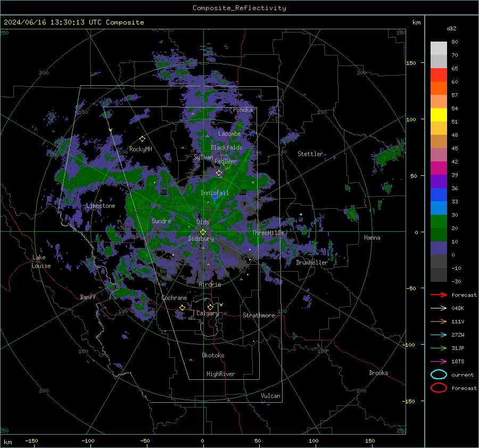Click the RockyMH label
Image resolution: width=479 pixels, height=448 pixels.
[141, 149]
